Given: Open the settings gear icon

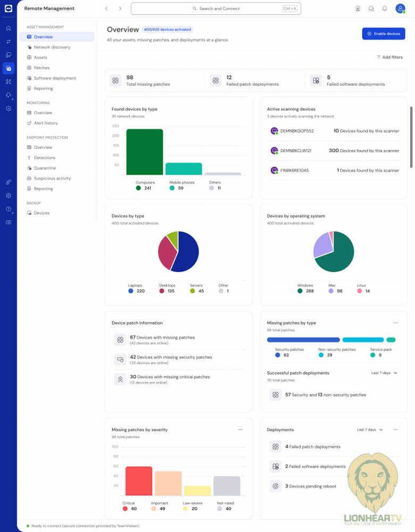Looking at the screenshot, I should pos(9,195).
